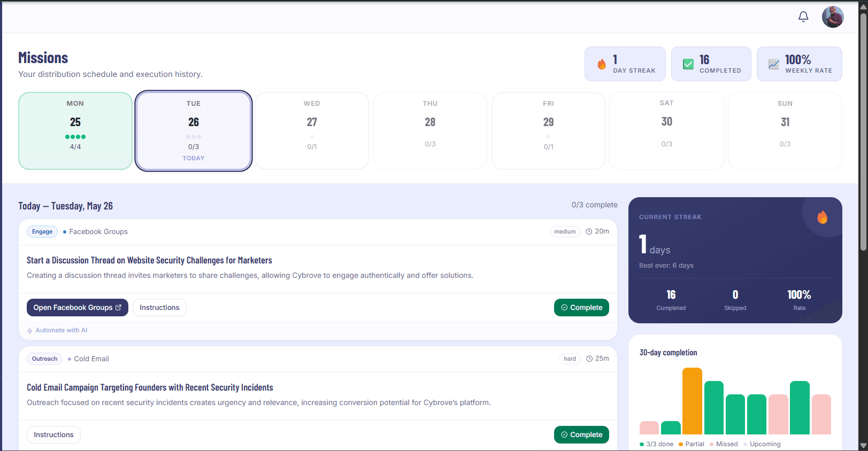Click the Outreach tag on Cold Email mission
The height and width of the screenshot is (451, 868).
(44, 359)
